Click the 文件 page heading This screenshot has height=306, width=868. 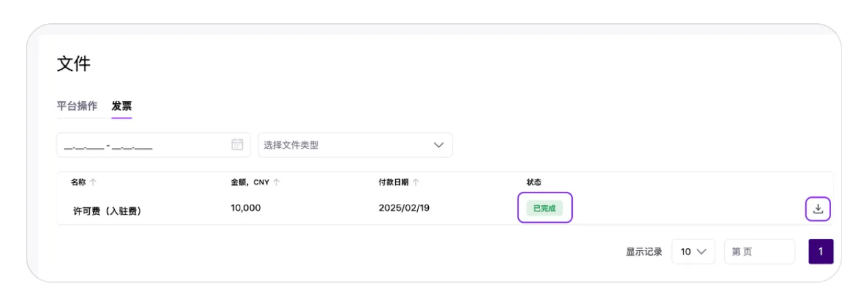click(74, 64)
